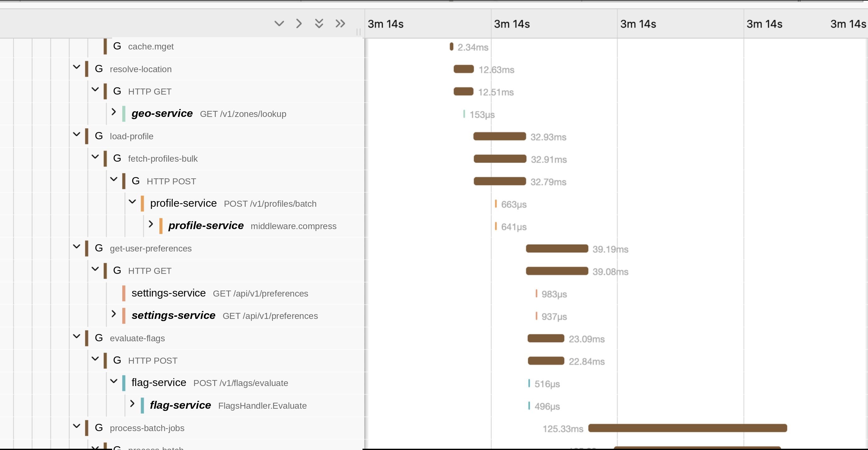The width and height of the screenshot is (868, 450).
Task: Click the 23.09ms evaluate-flags bar
Action: click(546, 338)
